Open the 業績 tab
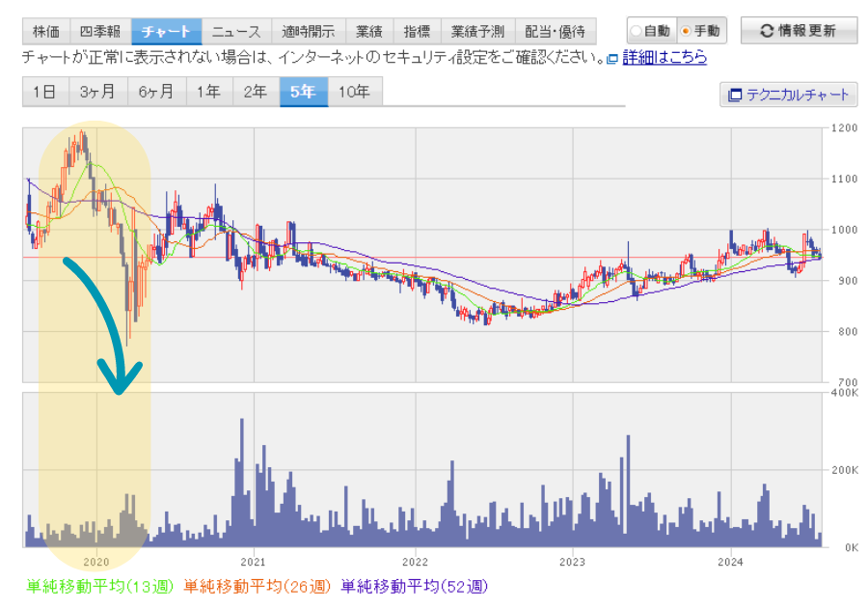The width and height of the screenshot is (868, 610). pyautogui.click(x=368, y=31)
